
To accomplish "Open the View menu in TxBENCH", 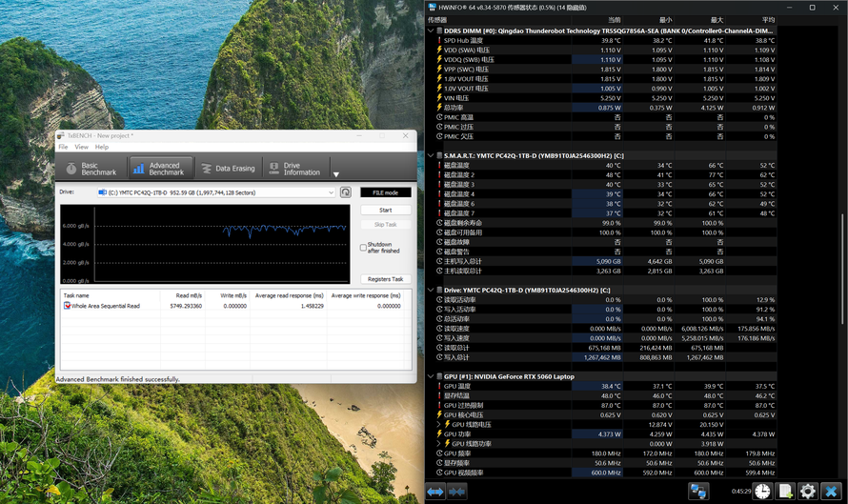I will 81,147.
